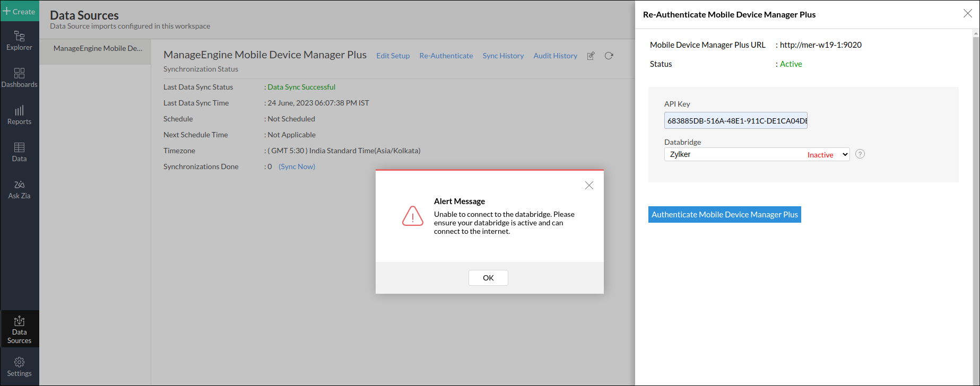This screenshot has width=980, height=386.
Task: View Audit History
Action: tap(555, 56)
